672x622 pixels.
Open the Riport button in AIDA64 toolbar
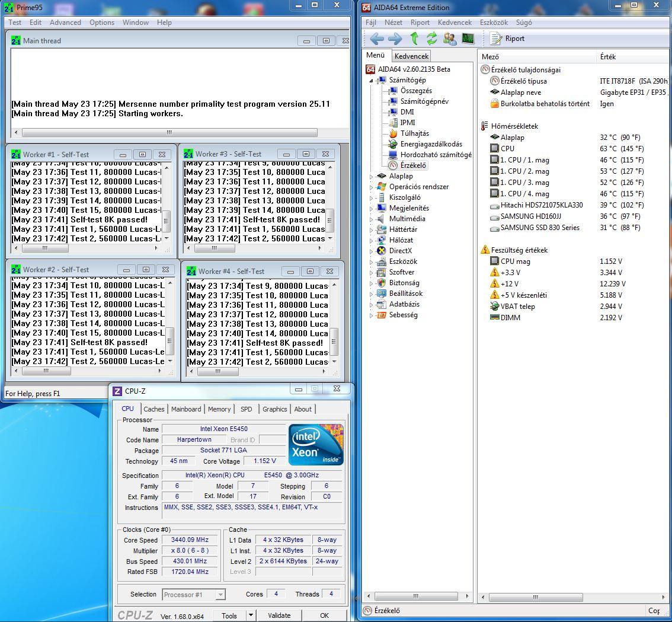tap(508, 39)
